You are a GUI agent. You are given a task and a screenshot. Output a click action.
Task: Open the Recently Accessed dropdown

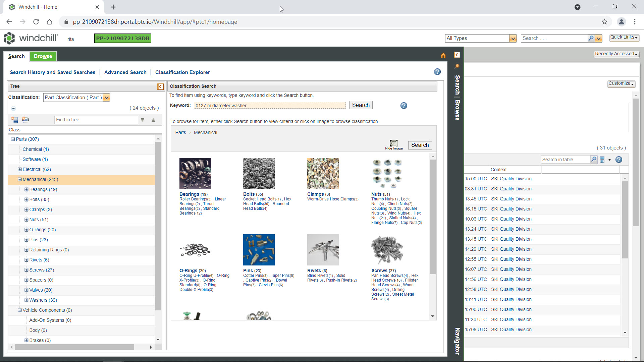tap(616, 54)
